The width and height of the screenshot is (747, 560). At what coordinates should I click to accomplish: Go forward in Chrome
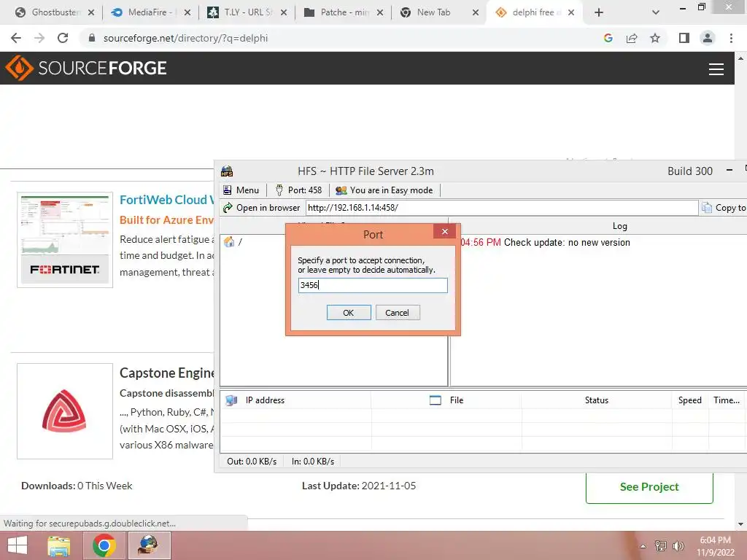coord(39,38)
